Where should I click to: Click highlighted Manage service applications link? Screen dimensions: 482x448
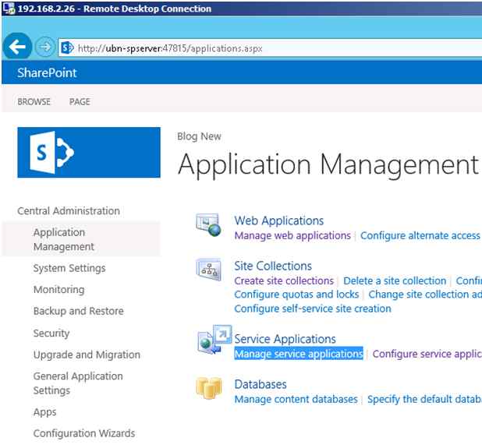pyautogui.click(x=299, y=354)
